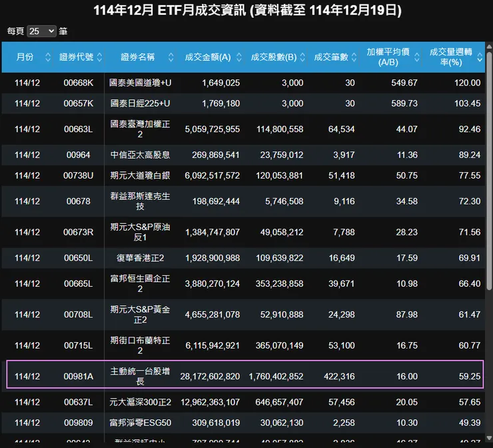Sort by 證券代號 column sort arrows
Image resolution: width=493 pixels, height=448 pixels.
click(99, 57)
